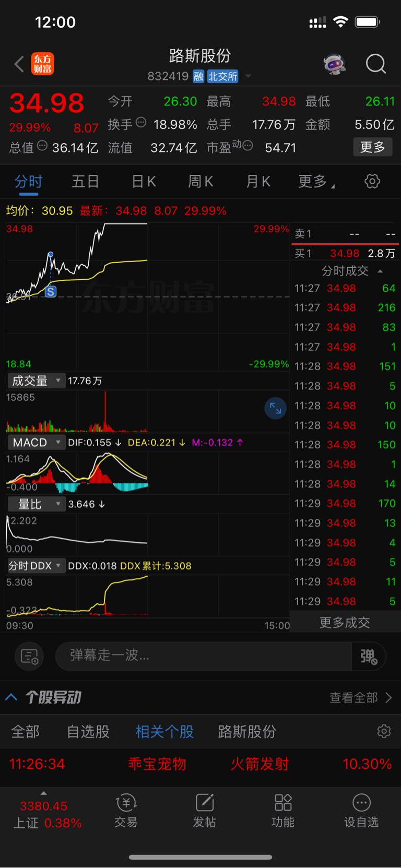Tap the fullscreen expand chart icon
Viewport: 401px width, 868px height.
tap(275, 409)
